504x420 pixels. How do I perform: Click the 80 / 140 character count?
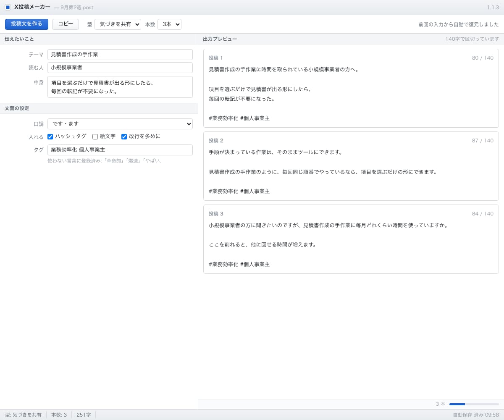coord(483,58)
